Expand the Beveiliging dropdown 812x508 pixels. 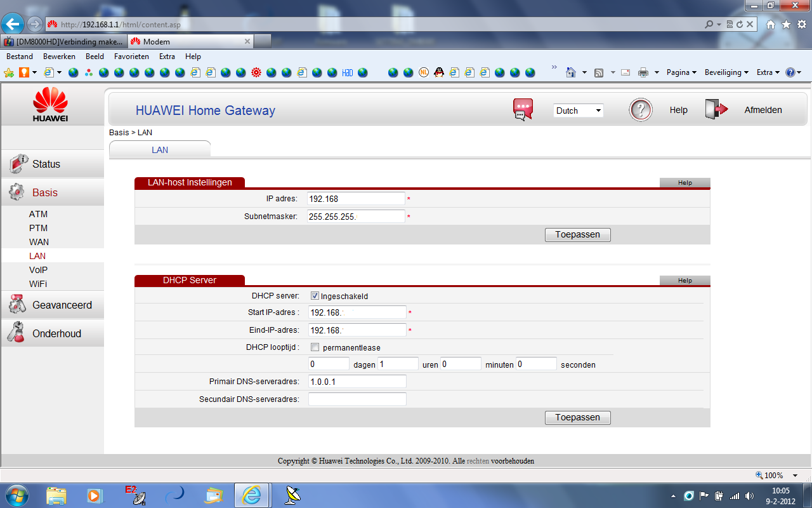(726, 72)
